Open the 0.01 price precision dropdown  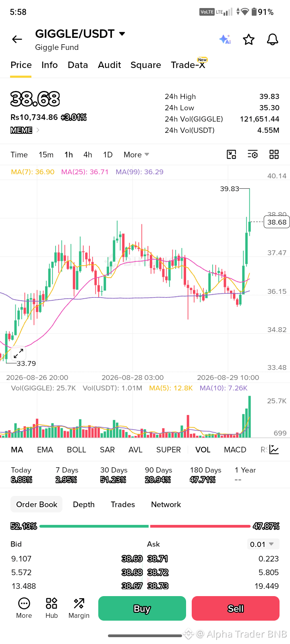click(263, 544)
